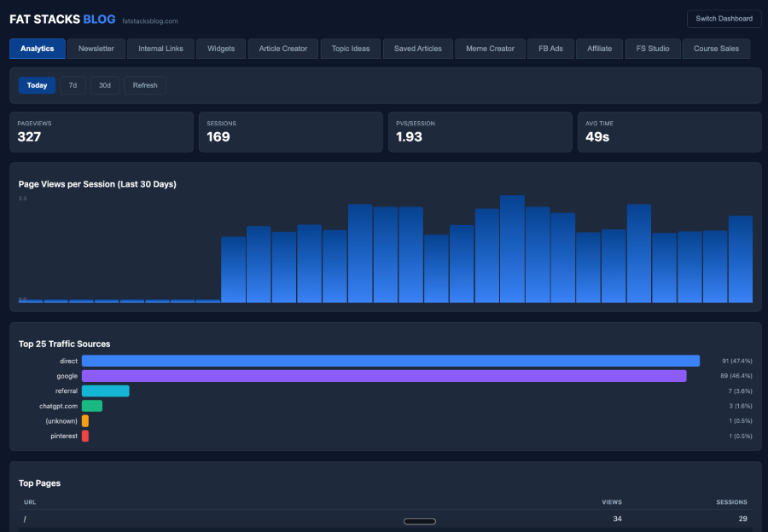The image size is (768, 532).
Task: Open the FS Studio tab
Action: click(x=653, y=49)
